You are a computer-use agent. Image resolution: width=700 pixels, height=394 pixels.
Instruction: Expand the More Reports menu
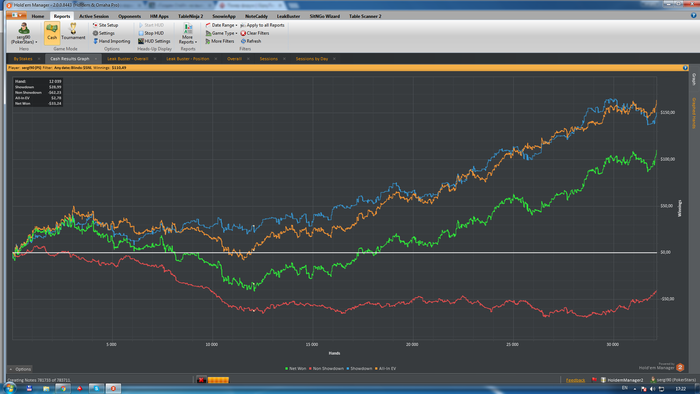pos(188,33)
